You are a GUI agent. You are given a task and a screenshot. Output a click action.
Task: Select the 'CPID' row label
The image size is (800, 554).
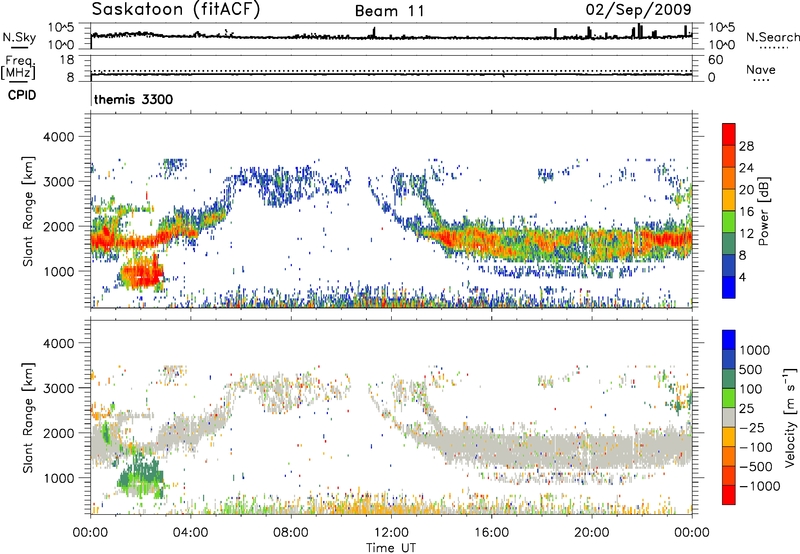[x=22, y=95]
